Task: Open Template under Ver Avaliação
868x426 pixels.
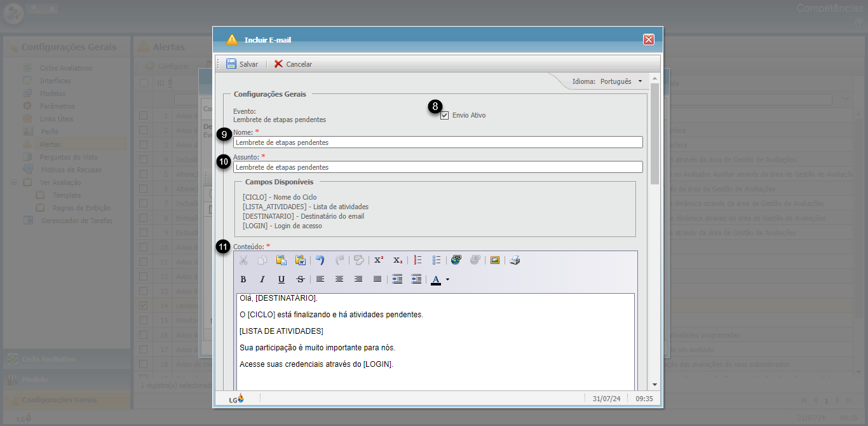Action: coord(67,195)
